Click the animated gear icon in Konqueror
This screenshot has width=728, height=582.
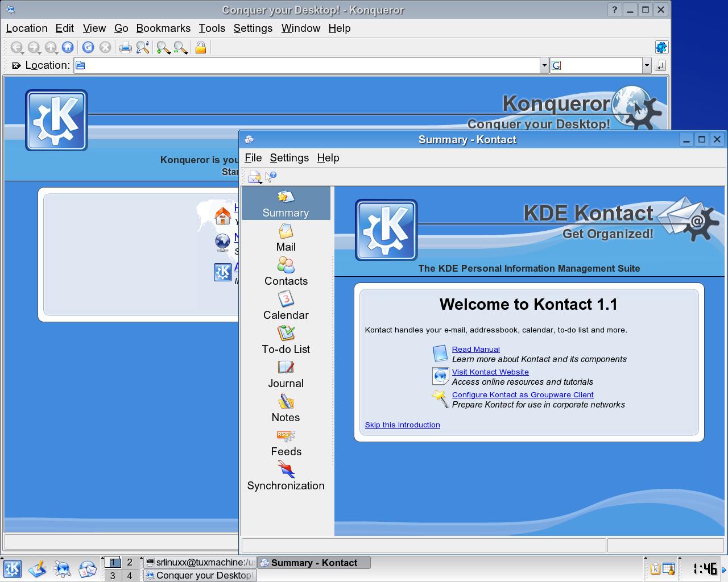[x=661, y=47]
